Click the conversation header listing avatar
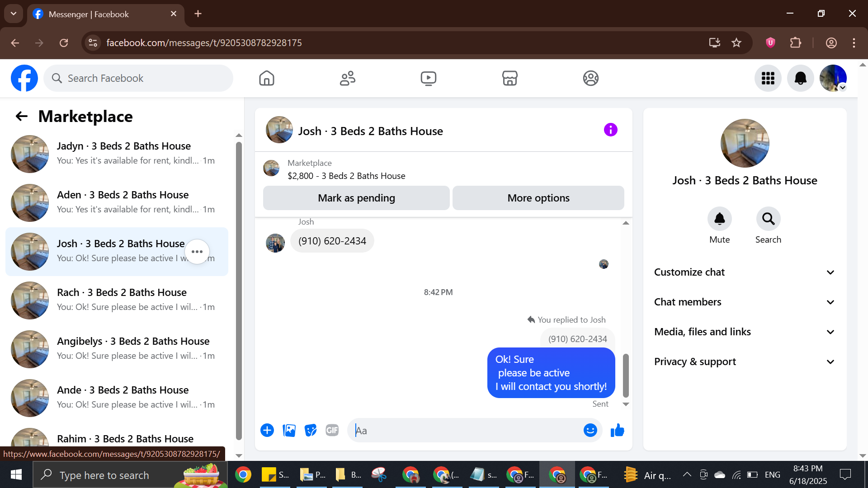This screenshot has width=868, height=488. [279, 130]
